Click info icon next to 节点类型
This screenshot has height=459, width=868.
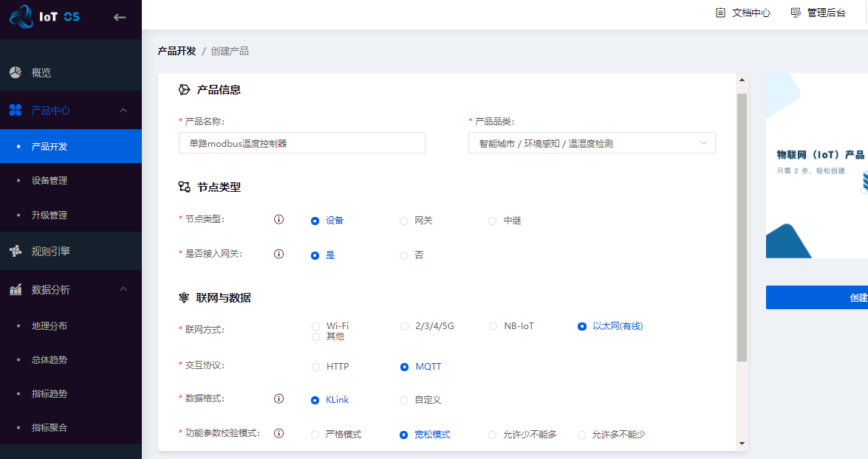tap(279, 219)
